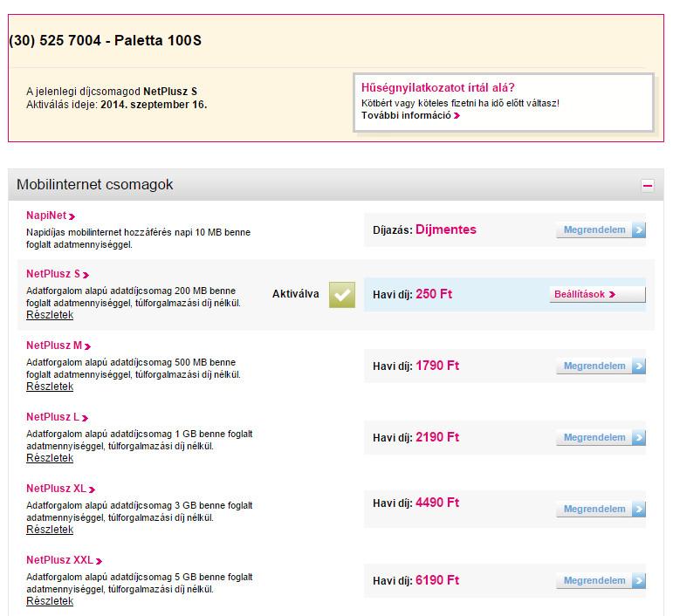Select the price text 250 Ft
This screenshot has height=616, width=673.
(434, 294)
